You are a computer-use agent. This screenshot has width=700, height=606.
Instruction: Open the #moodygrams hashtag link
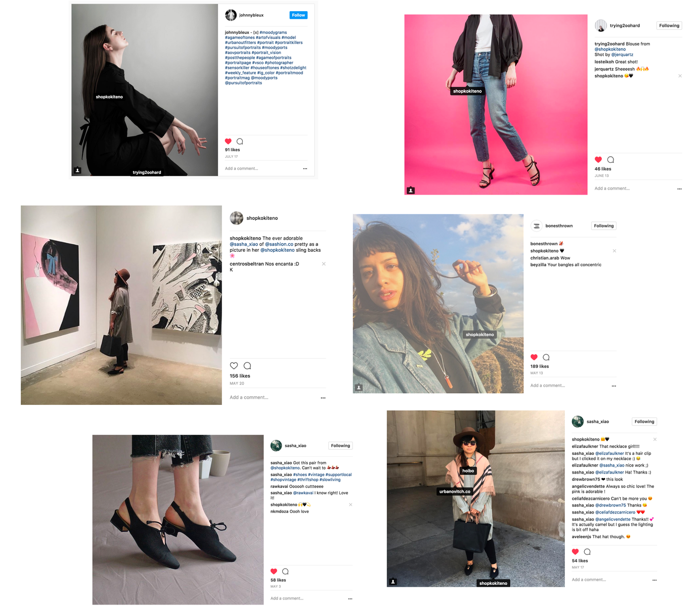(273, 32)
